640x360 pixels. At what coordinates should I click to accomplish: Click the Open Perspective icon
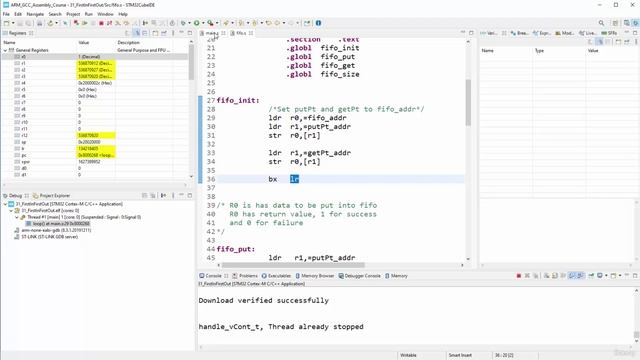(x=615, y=23)
